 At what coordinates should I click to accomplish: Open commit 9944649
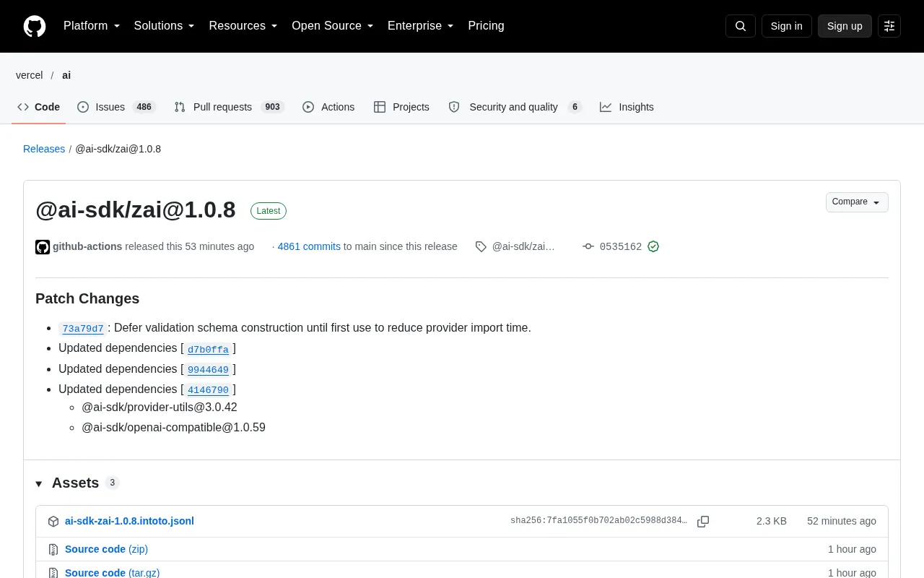pyautogui.click(x=208, y=370)
